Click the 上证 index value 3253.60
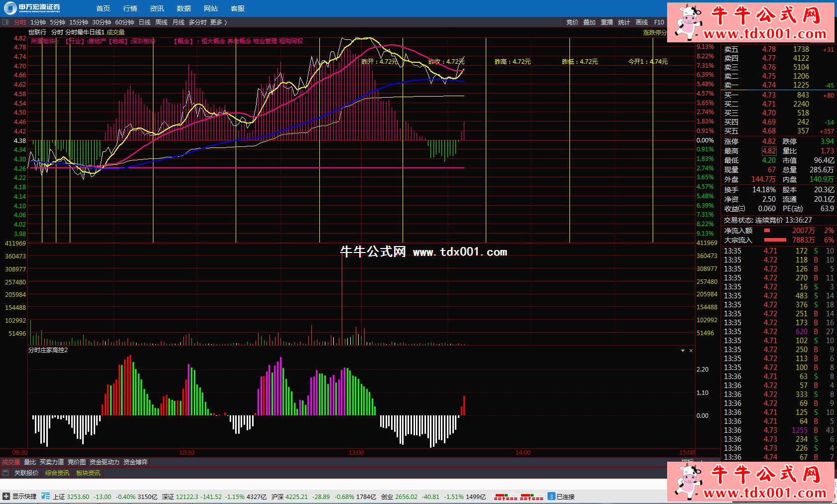This screenshot has width=837, height=504. point(78,497)
